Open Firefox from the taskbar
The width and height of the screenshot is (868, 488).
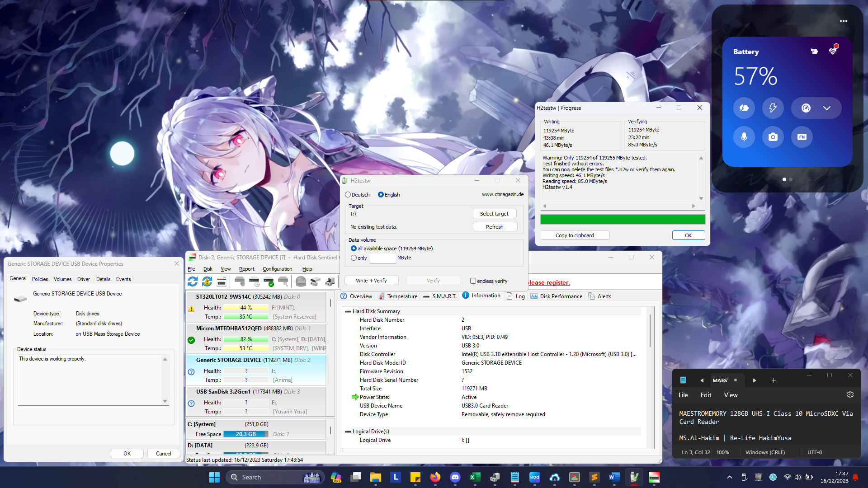pos(435,477)
